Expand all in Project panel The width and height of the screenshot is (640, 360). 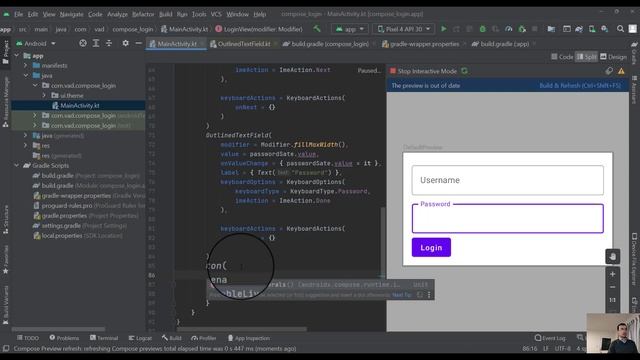[96, 43]
